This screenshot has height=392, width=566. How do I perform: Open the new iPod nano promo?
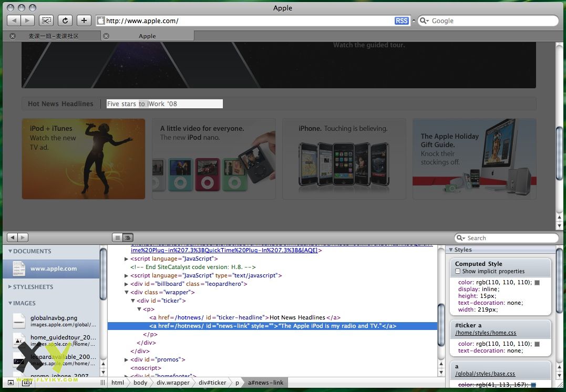tap(214, 159)
